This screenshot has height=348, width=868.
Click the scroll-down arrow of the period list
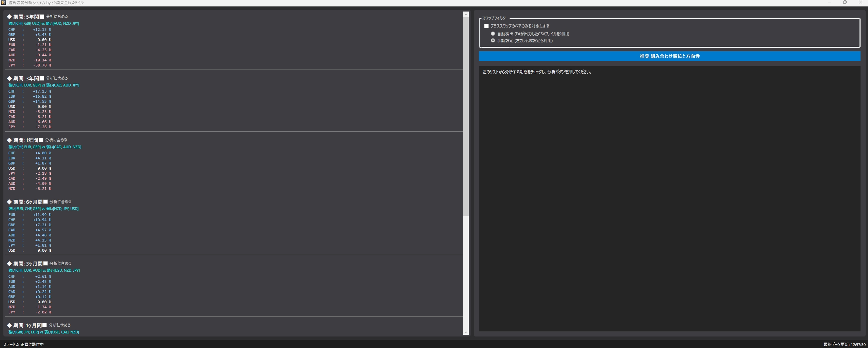tap(466, 332)
